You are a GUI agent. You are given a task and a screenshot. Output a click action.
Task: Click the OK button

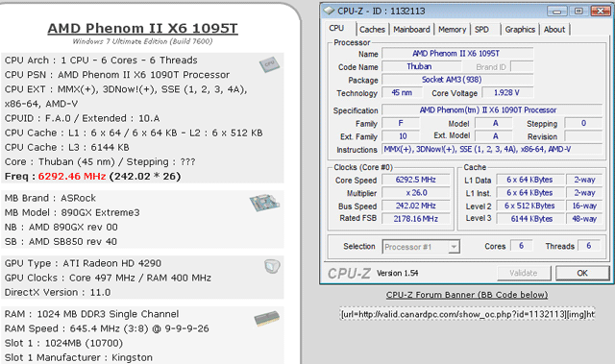point(582,273)
